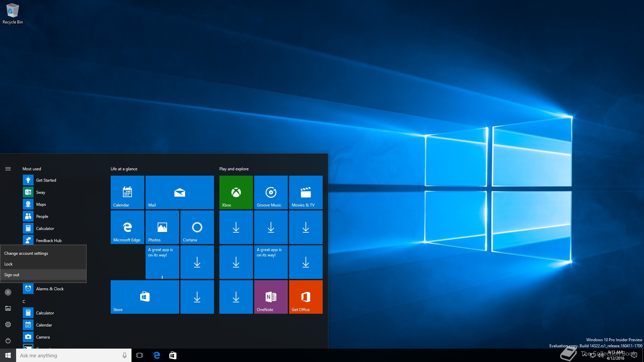This screenshot has width=644, height=362.
Task: Open the Get Office tile
Action: (306, 297)
